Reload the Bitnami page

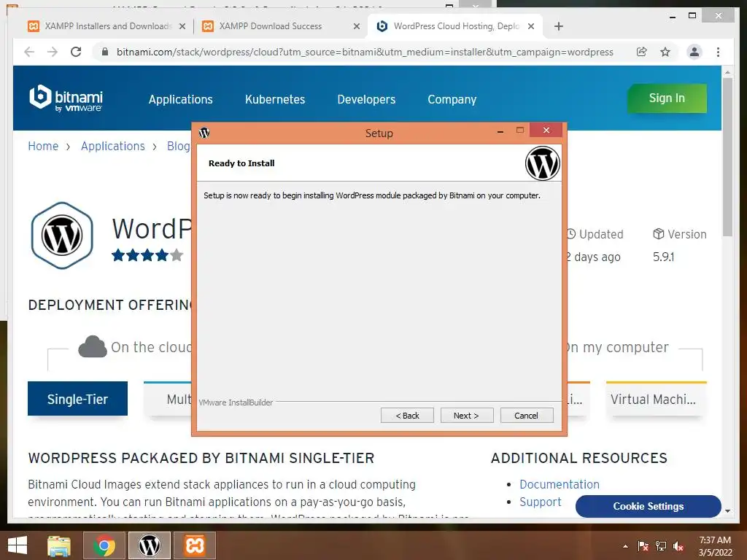[x=76, y=52]
